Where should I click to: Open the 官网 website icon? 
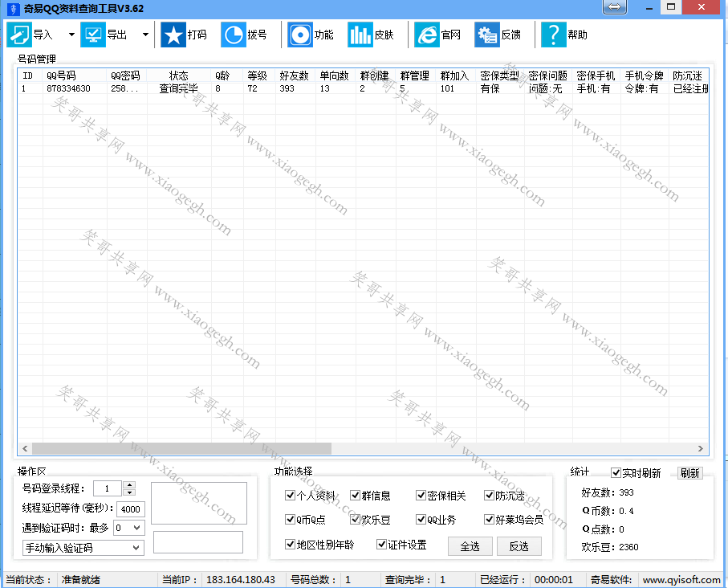point(427,35)
